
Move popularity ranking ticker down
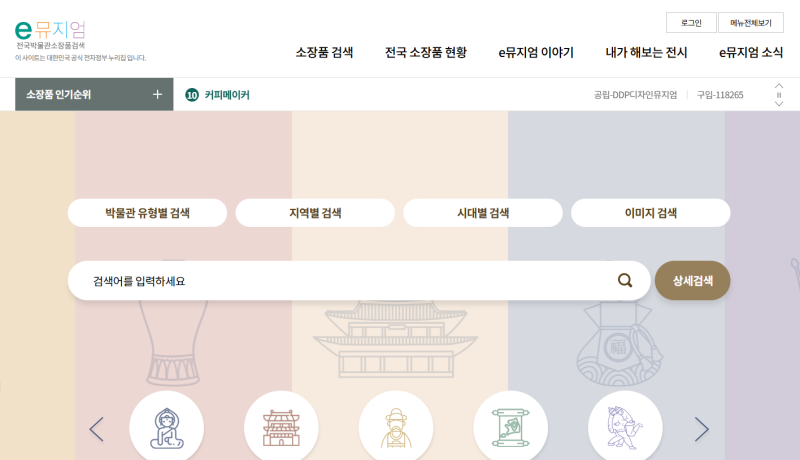[x=779, y=104]
